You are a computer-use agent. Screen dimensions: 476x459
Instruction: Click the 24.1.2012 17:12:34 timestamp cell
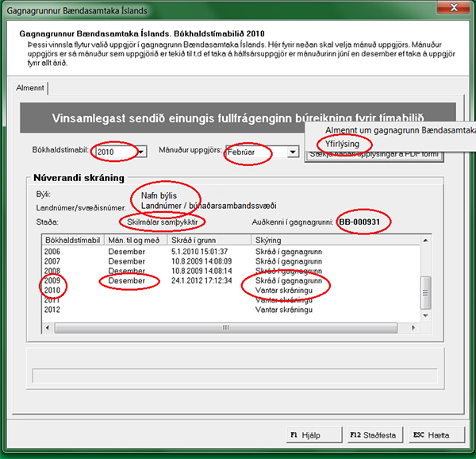click(202, 280)
